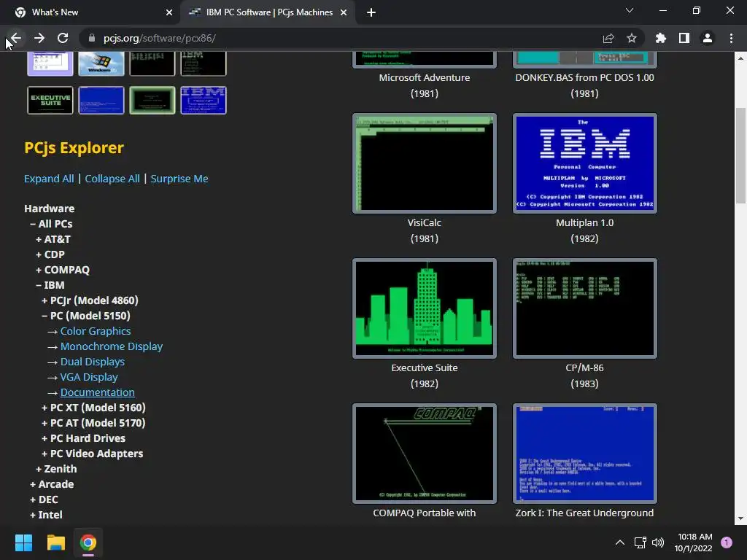
Task: Collapse the IBM tree node
Action: (50, 285)
